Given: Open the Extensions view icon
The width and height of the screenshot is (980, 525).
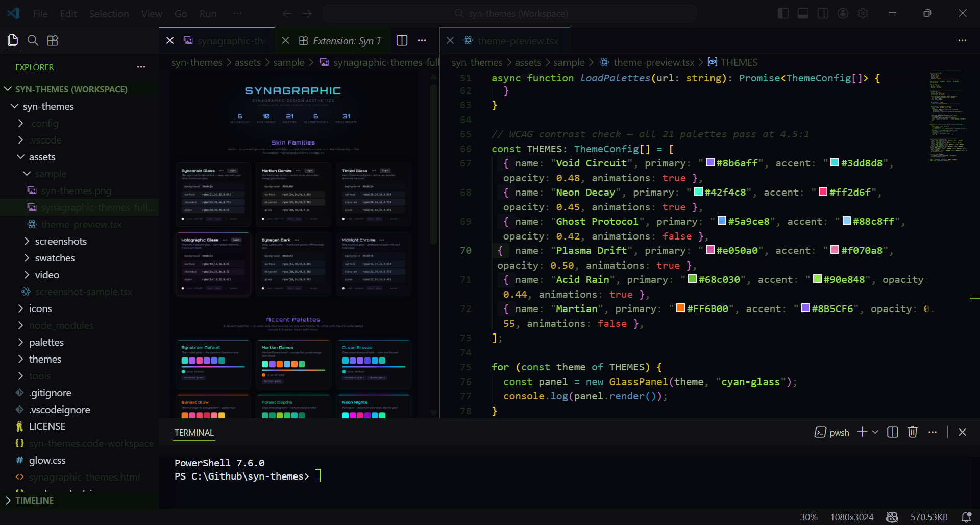Looking at the screenshot, I should coord(53,40).
